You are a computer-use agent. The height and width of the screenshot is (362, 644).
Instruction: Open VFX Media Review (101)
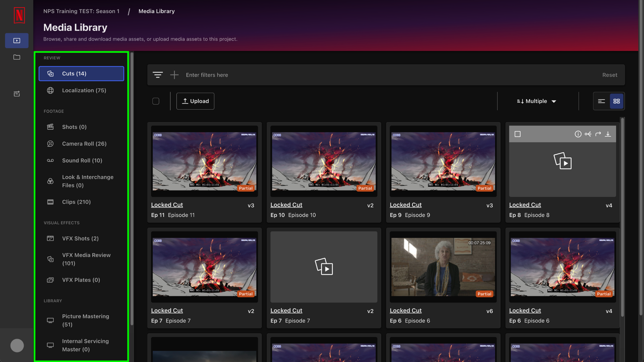81,259
